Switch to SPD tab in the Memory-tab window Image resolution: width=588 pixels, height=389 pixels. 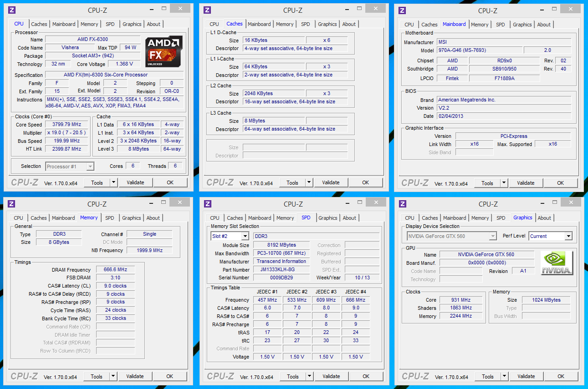click(110, 218)
